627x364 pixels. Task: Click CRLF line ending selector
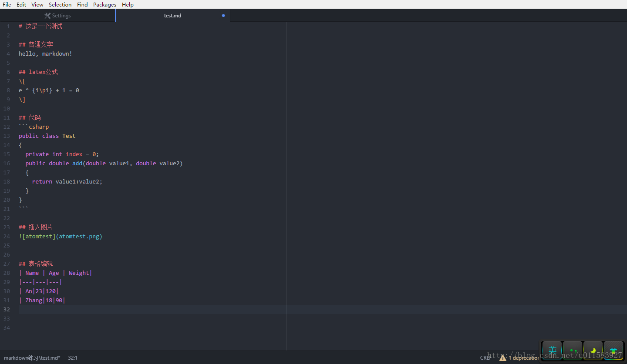click(x=486, y=358)
